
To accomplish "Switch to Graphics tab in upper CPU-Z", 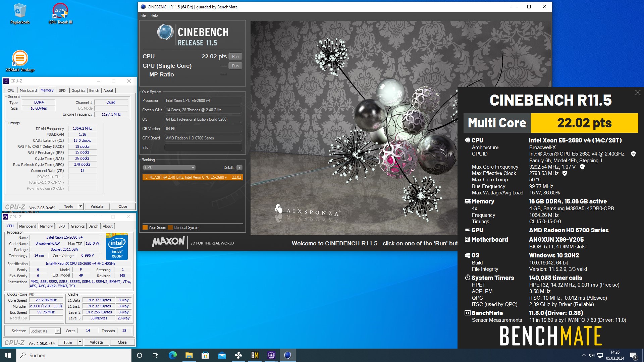I will 78,90.
